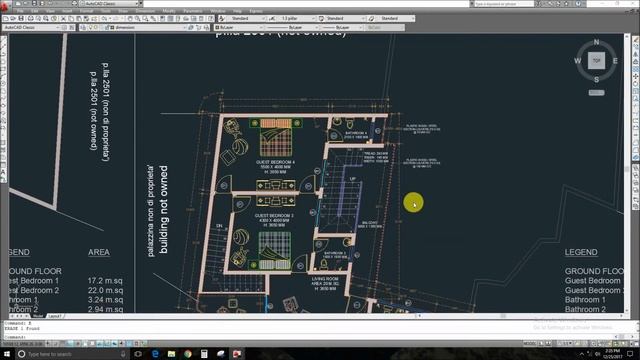Open the File menu
The height and width of the screenshot is (360, 640).
click(20, 11)
